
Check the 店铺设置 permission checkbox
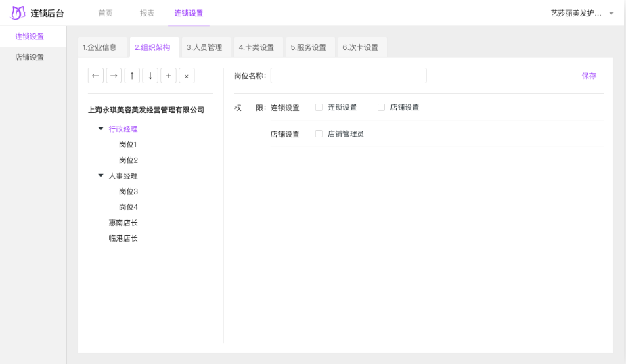[381, 107]
